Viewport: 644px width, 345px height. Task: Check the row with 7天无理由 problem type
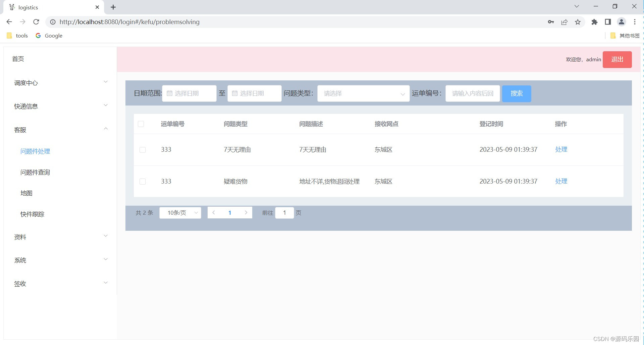pyautogui.click(x=143, y=150)
